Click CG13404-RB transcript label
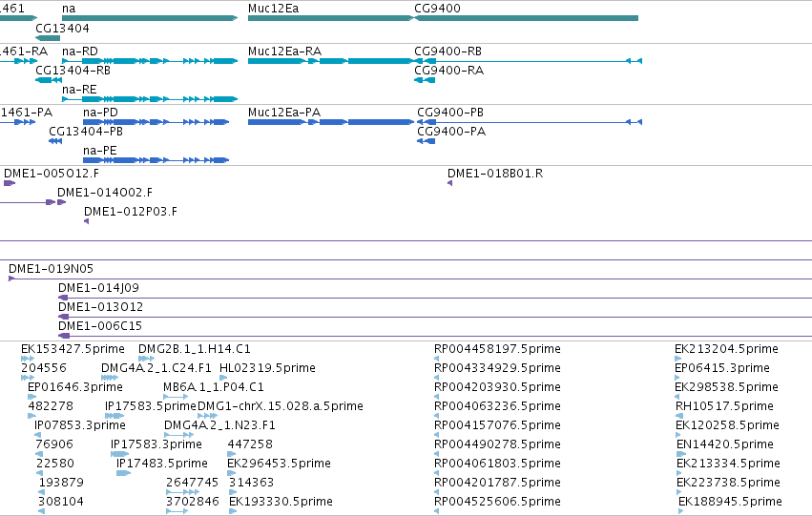Image resolution: width=812 pixels, height=516 pixels. click(x=73, y=71)
